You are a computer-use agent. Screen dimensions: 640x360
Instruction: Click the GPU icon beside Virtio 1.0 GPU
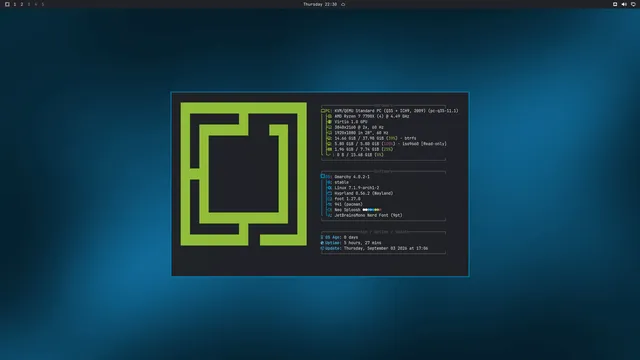coord(329,122)
